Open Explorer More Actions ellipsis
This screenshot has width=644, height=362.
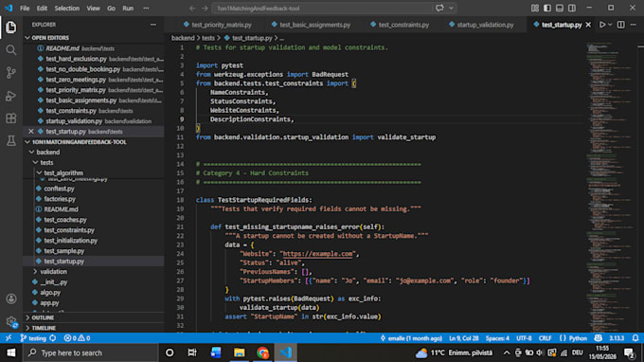[x=153, y=25]
